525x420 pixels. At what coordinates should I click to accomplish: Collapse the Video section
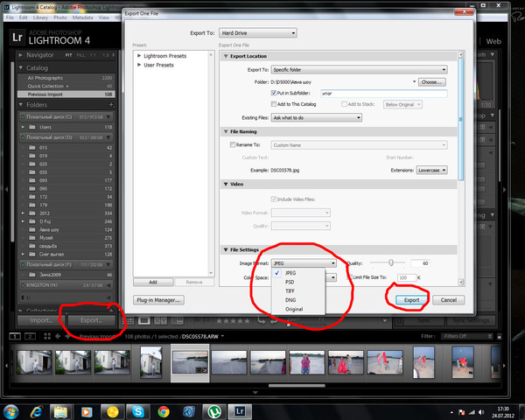pyautogui.click(x=226, y=185)
